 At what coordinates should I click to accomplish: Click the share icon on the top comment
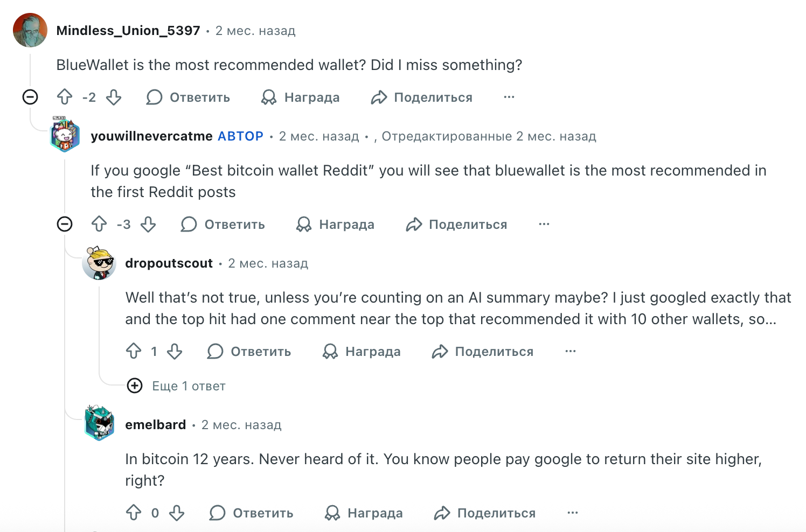379,97
